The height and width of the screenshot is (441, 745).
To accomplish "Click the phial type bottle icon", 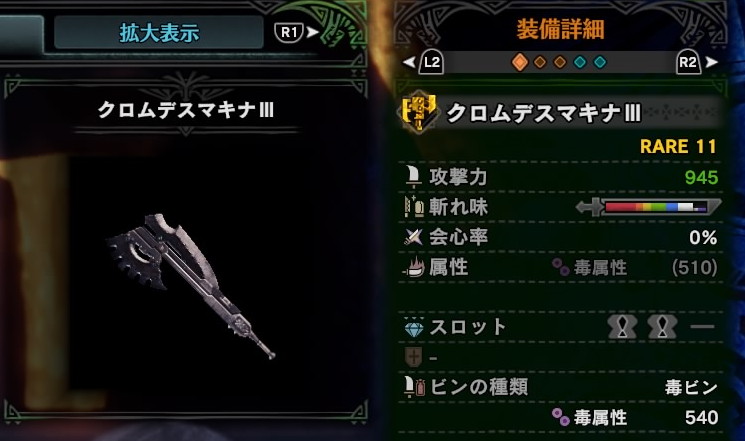I will tap(414, 387).
